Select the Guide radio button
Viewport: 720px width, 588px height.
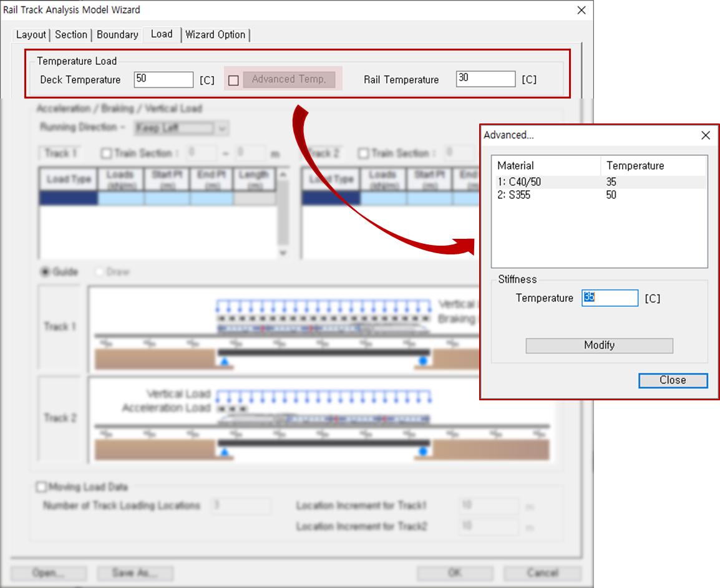coord(46,272)
